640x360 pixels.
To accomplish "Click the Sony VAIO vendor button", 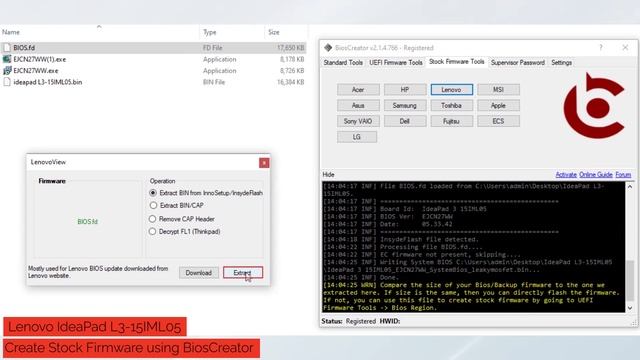I will point(358,121).
